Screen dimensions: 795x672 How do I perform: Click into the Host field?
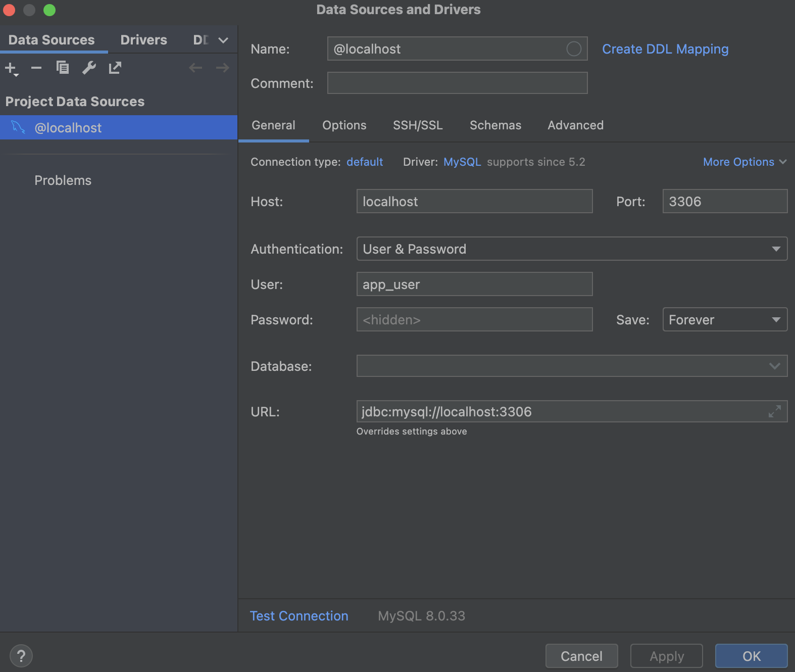click(x=474, y=201)
